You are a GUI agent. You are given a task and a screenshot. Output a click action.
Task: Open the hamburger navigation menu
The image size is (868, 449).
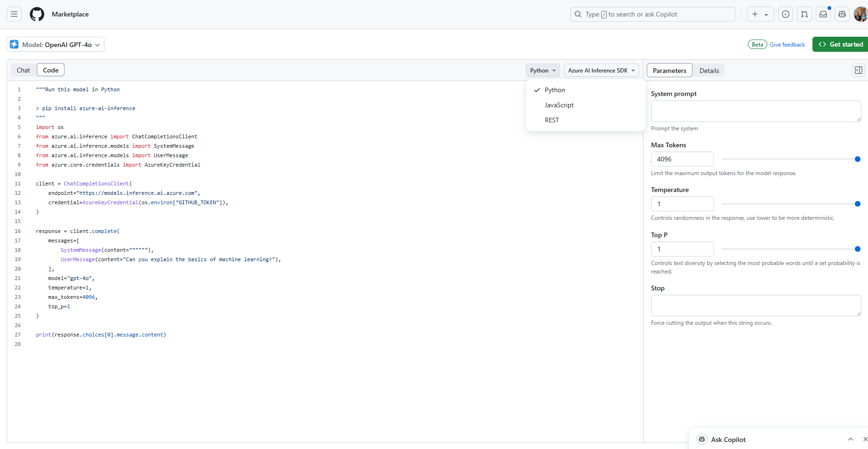click(14, 14)
